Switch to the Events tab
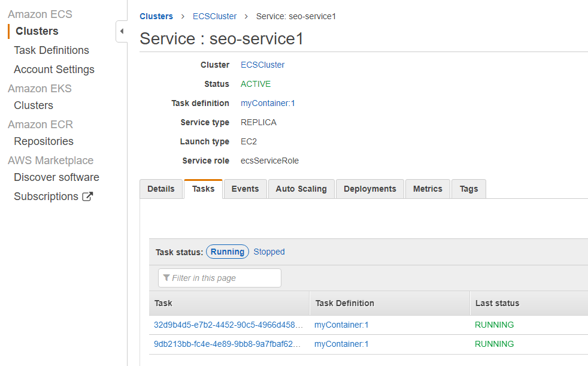This screenshot has width=588, height=366. pyautogui.click(x=245, y=189)
